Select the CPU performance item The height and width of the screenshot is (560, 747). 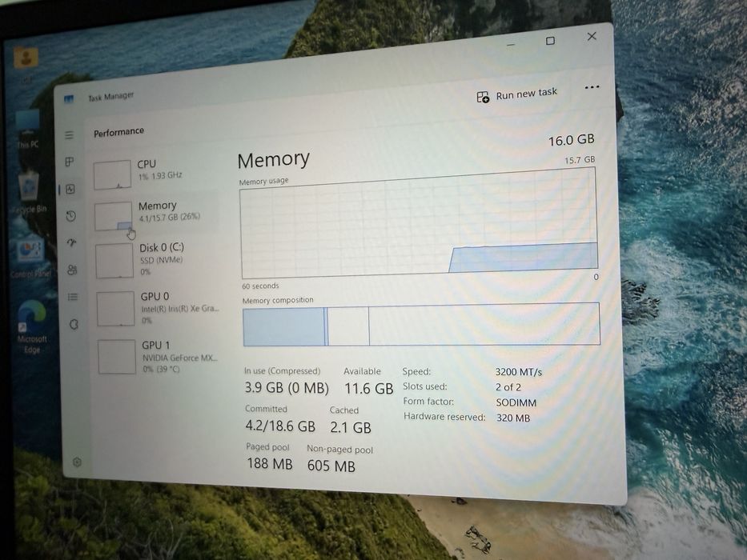155,174
